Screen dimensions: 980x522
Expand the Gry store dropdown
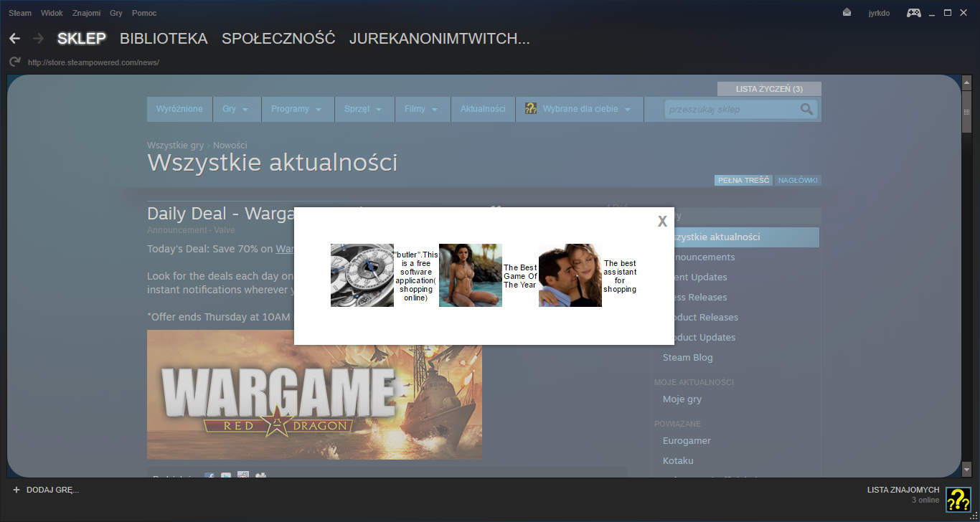point(235,109)
